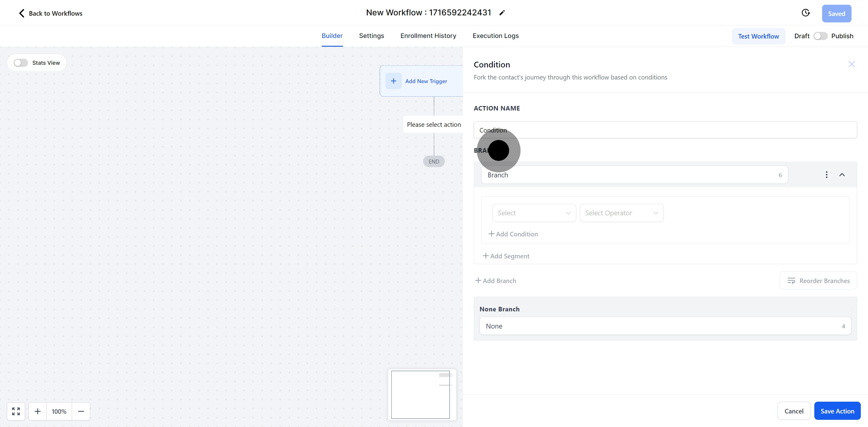Toggle Draft to Publish switch

click(x=820, y=36)
